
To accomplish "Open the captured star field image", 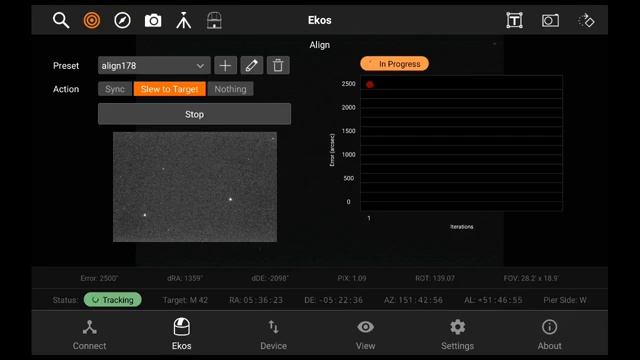I will (195, 187).
